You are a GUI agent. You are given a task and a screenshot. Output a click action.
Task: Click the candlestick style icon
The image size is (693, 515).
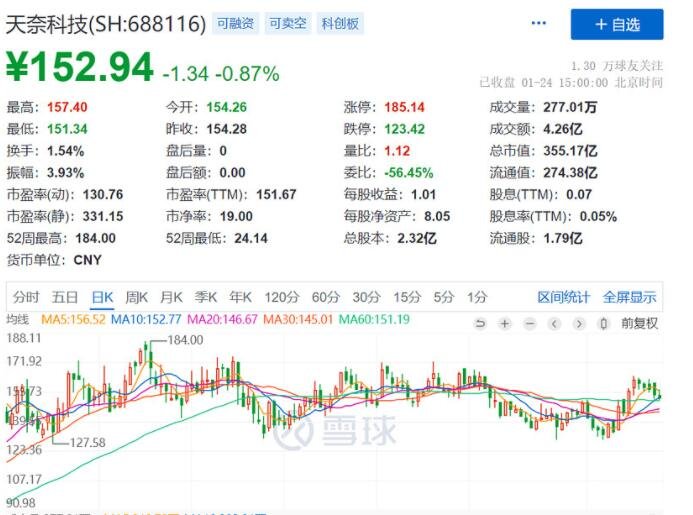click(603, 324)
